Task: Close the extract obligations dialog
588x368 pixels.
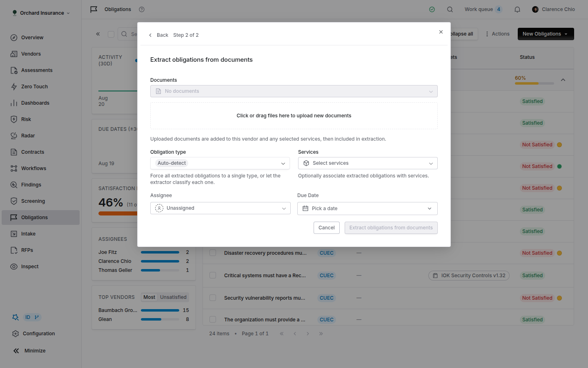Action: pos(441,32)
